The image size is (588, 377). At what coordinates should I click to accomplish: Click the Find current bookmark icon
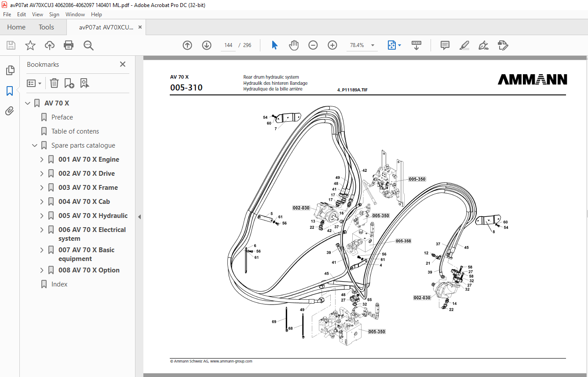(85, 83)
